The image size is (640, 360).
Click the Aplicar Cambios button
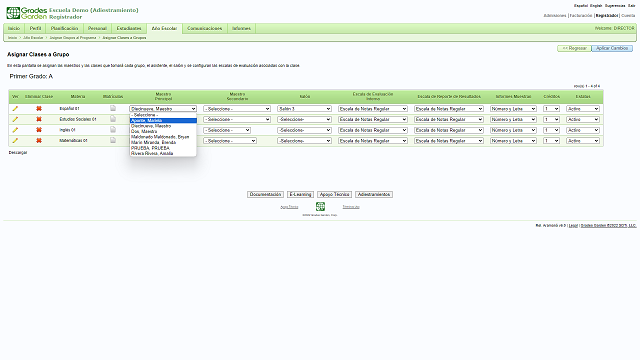coord(612,48)
